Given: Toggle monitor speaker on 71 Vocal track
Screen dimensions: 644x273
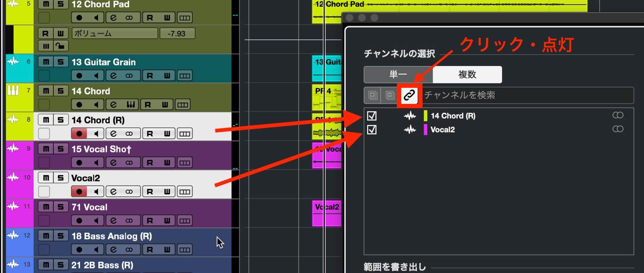Looking at the screenshot, I should [x=96, y=220].
